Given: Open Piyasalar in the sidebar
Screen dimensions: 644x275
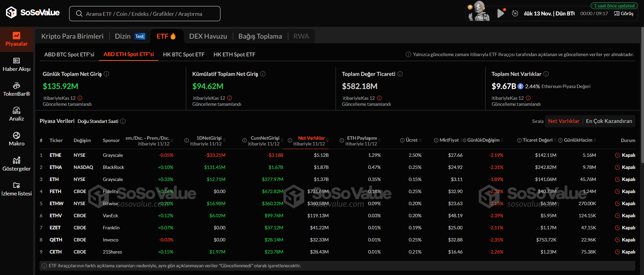Looking at the screenshot, I should (16, 40).
